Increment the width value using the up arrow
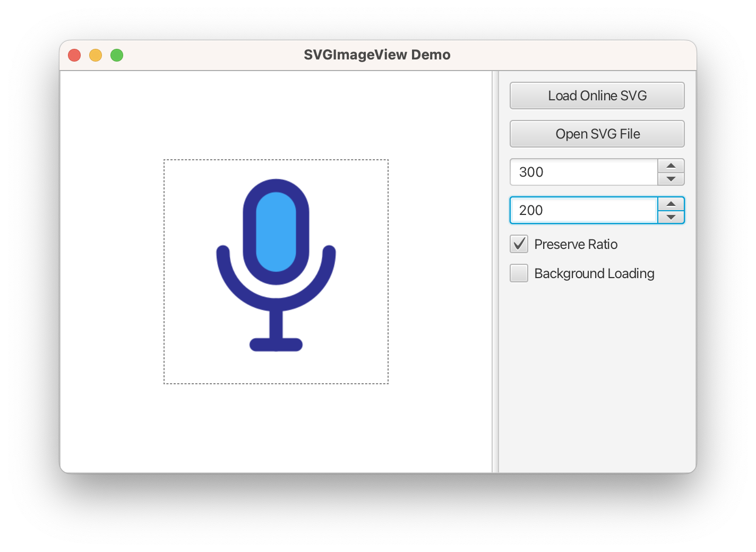 click(671, 166)
